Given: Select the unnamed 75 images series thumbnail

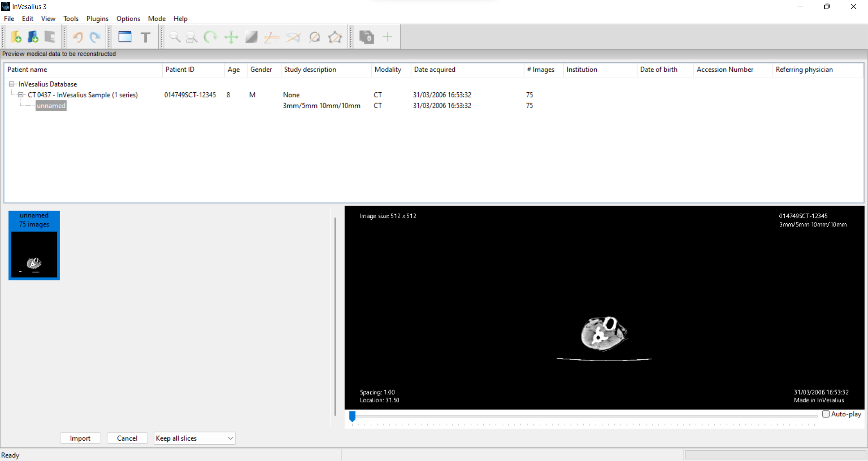Looking at the screenshot, I should [34, 245].
